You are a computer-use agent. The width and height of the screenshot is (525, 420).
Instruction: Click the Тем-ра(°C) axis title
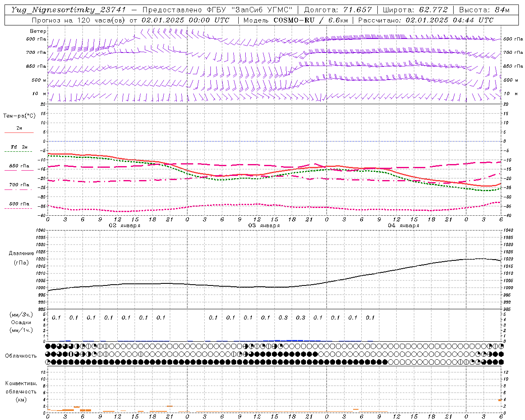[19, 116]
